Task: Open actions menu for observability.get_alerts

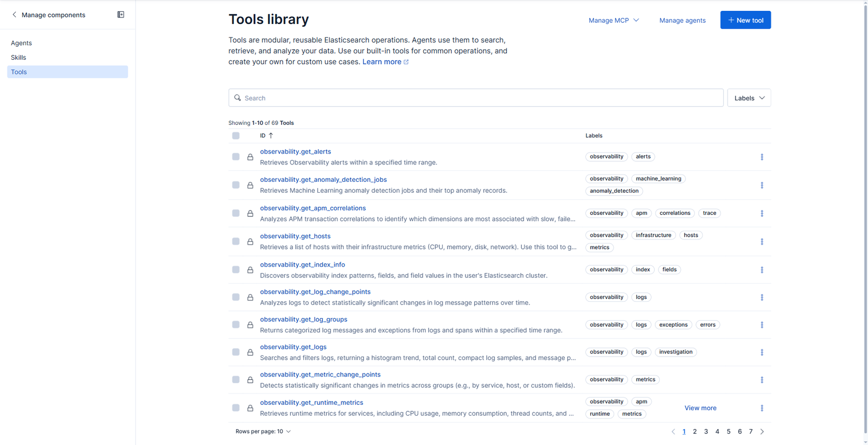Action: tap(762, 157)
